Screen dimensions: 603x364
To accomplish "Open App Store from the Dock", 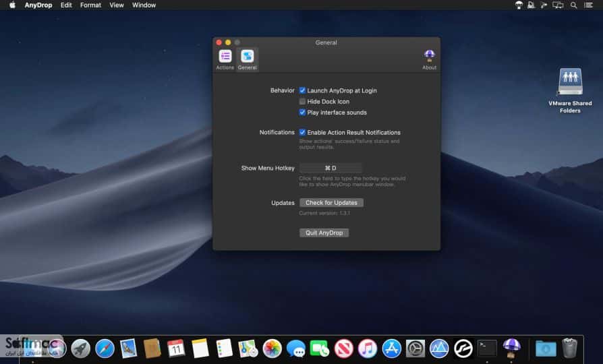I will coord(391,348).
